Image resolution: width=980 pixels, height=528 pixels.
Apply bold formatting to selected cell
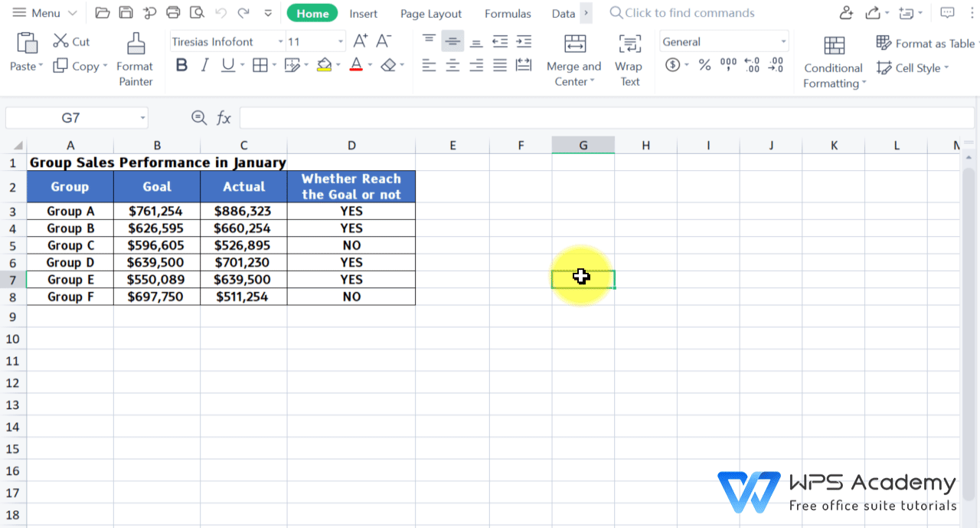(x=181, y=65)
